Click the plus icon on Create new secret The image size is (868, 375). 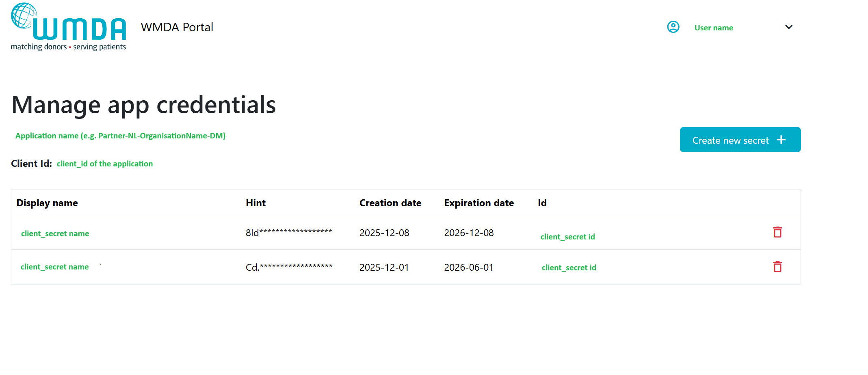[781, 140]
